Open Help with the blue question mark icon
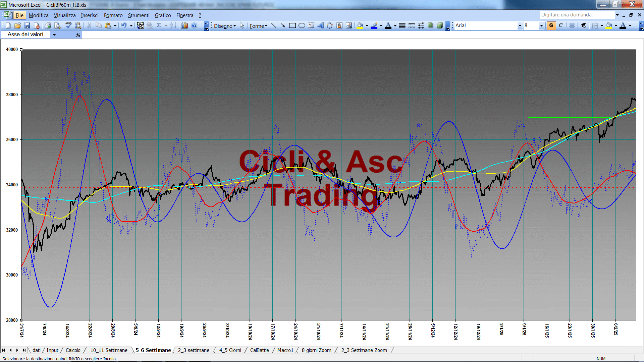Viewport: 644px width, 362px height. coord(194,25)
